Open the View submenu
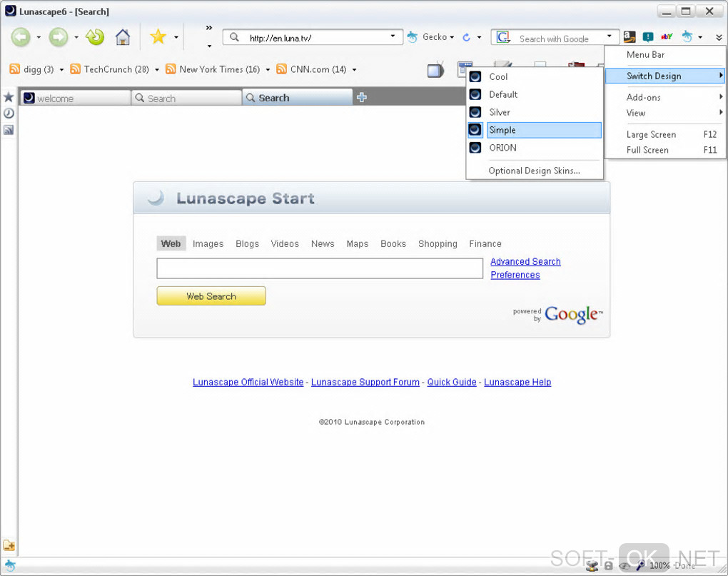This screenshot has height=576, width=728. [665, 113]
